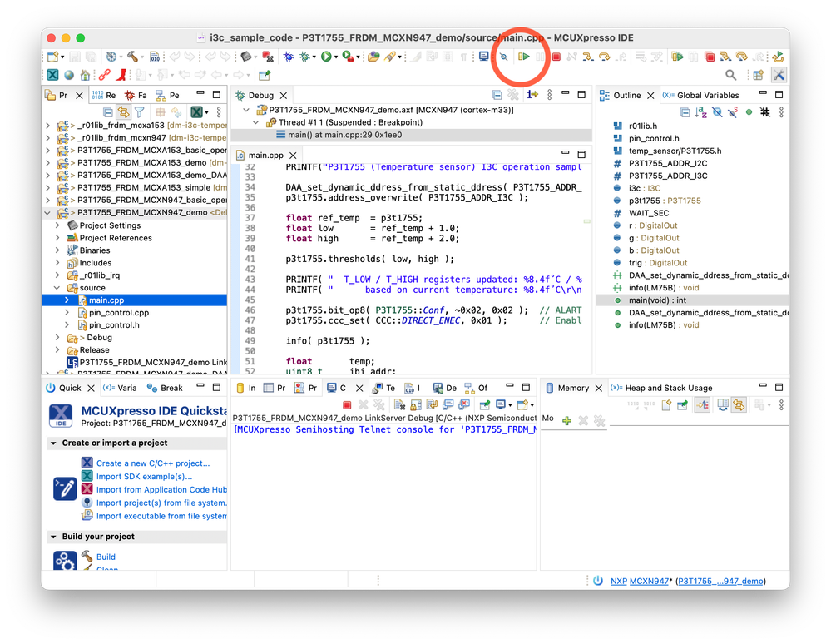This screenshot has height=644, width=831.
Task: Collapse the Thread #1 node in Debug view
Action: pos(256,122)
